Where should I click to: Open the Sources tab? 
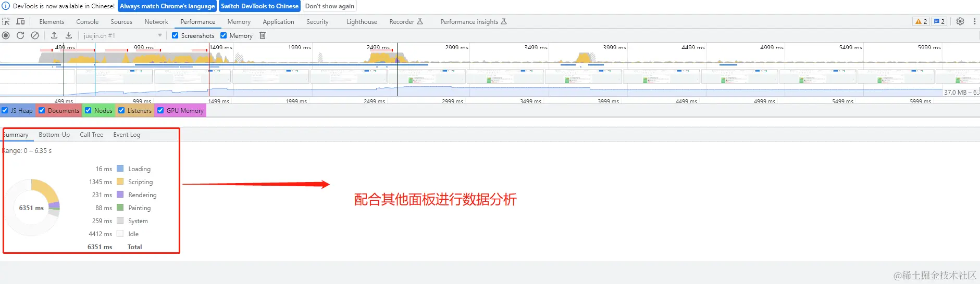[121, 22]
